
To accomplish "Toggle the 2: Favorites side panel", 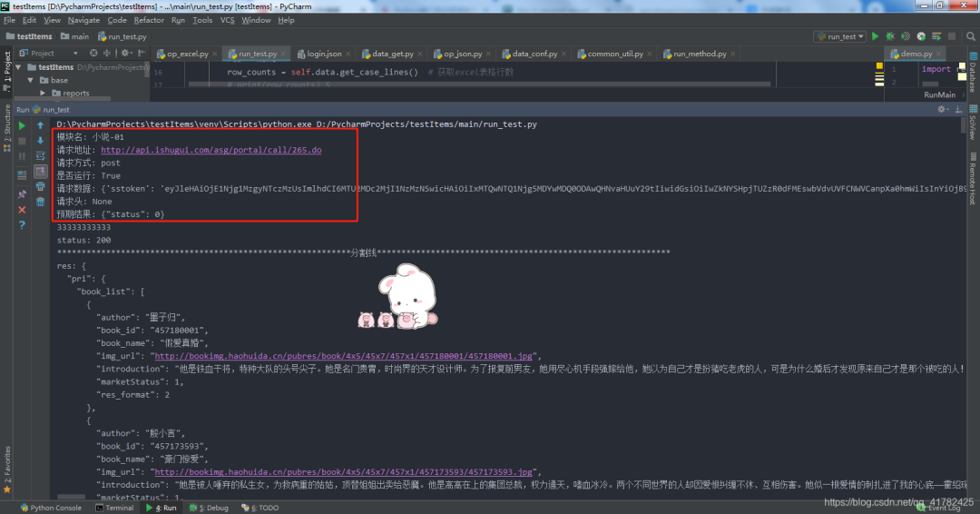I will 7,469.
